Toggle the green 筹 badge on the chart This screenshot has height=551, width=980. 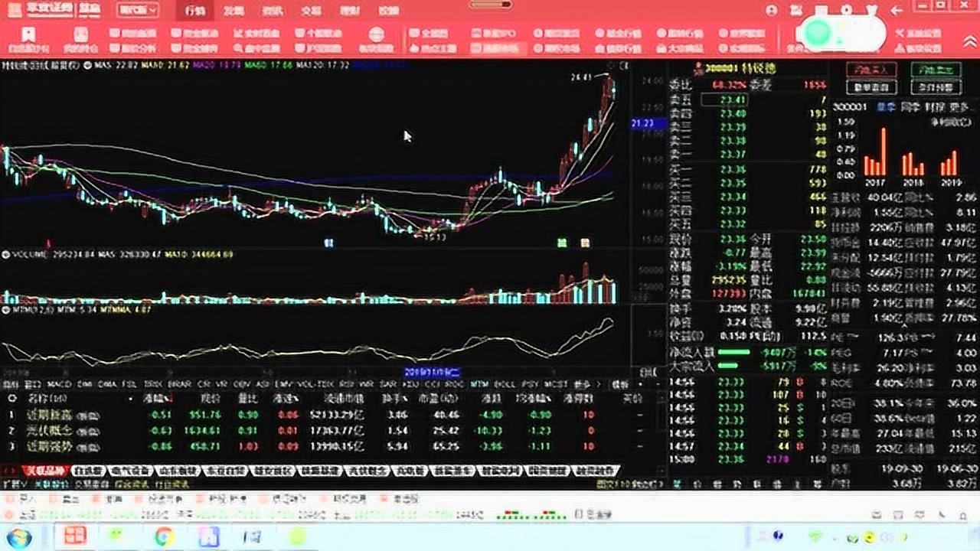pyautogui.click(x=561, y=242)
